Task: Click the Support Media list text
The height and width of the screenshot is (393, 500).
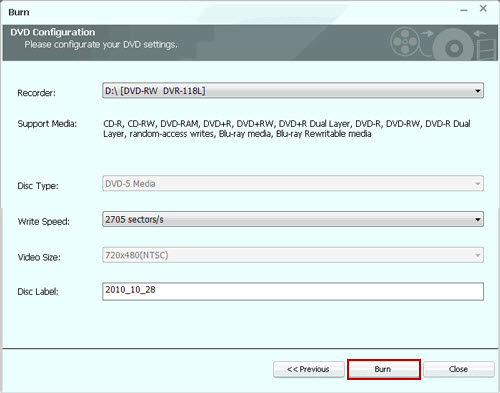Action: point(287,129)
